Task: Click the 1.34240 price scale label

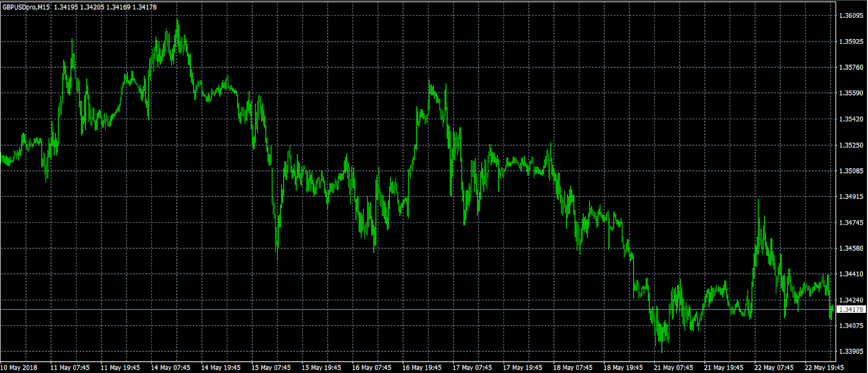Action: tap(851, 300)
